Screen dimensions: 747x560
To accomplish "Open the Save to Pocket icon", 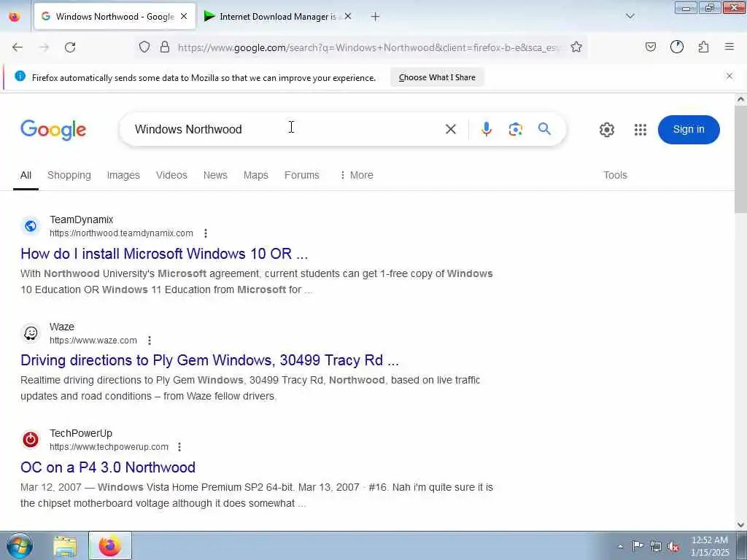I will pos(651,47).
